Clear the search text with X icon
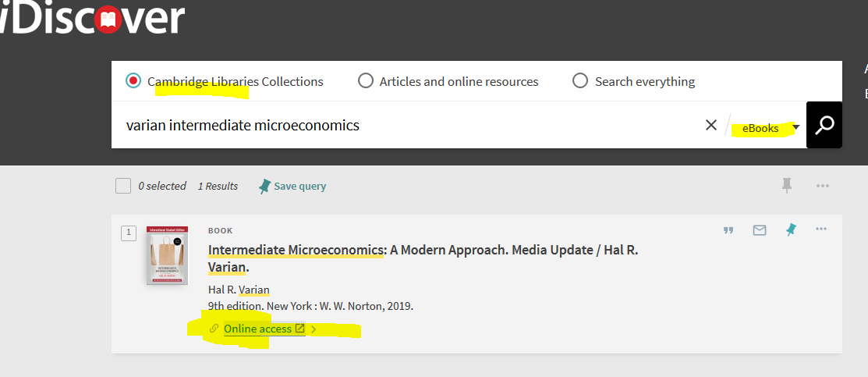Screen dimensions: 868x377 711,126
